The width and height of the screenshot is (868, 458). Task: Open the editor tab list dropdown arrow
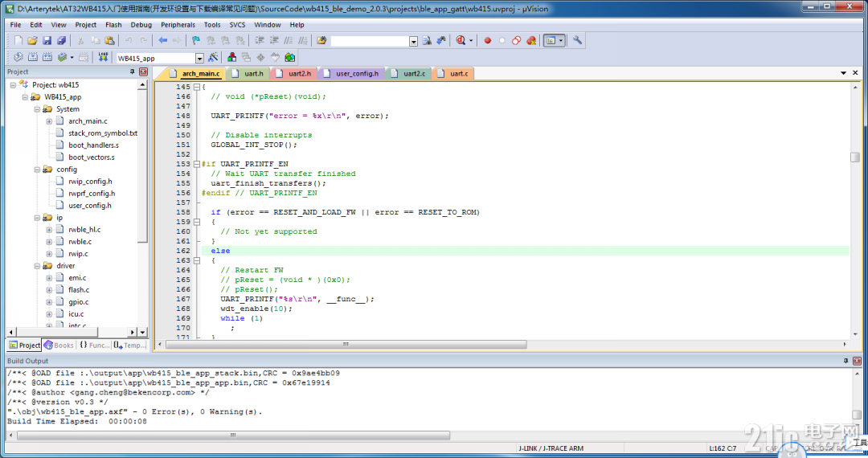(x=844, y=73)
